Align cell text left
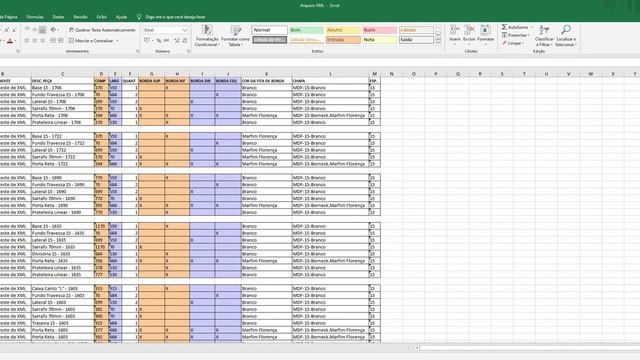640x360 pixels. coord(27,41)
